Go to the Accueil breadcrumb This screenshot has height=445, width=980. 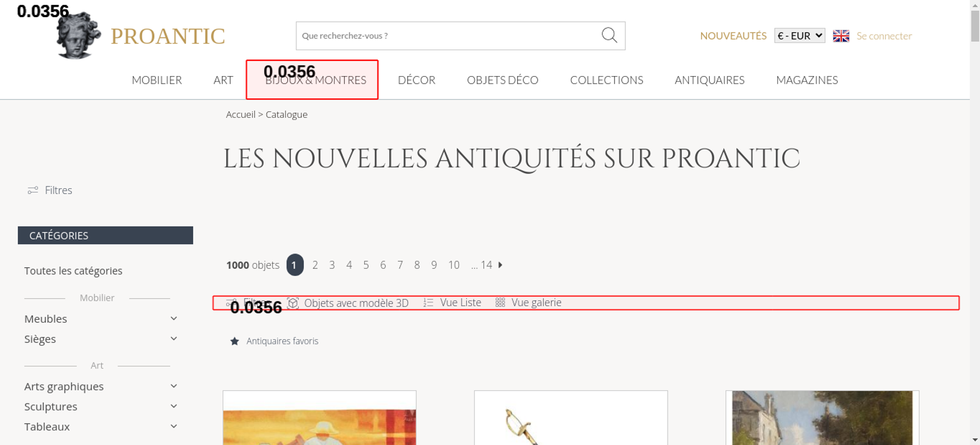coord(241,115)
